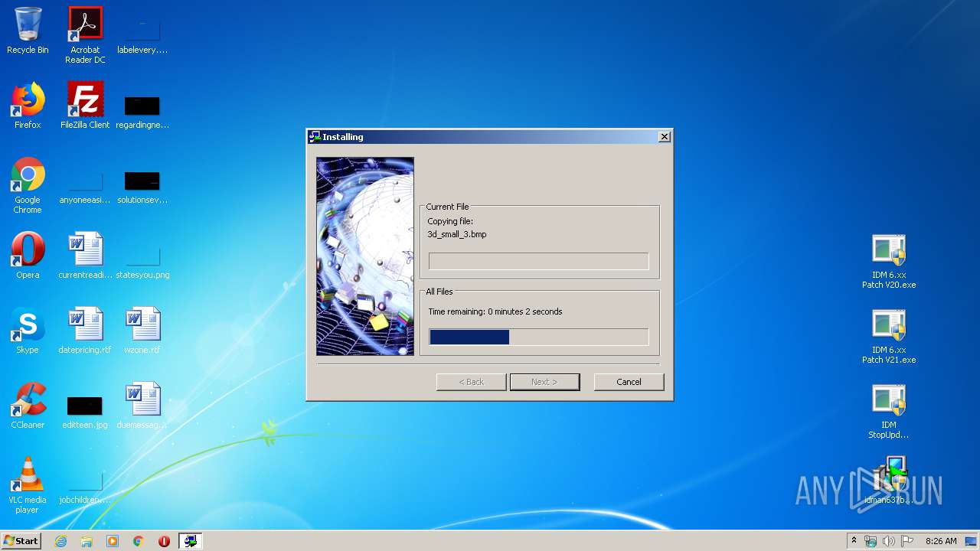Click the Current File progress bar
Image resolution: width=980 pixels, height=551 pixels.
click(x=538, y=261)
